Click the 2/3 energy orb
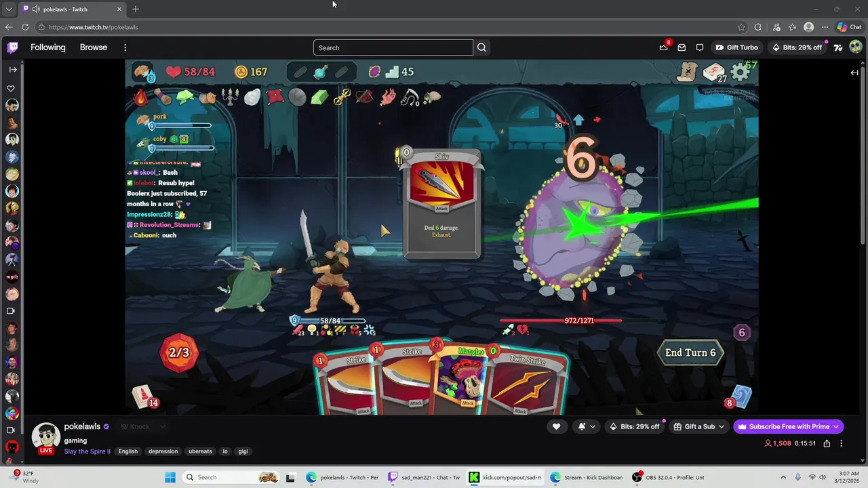 tap(179, 352)
